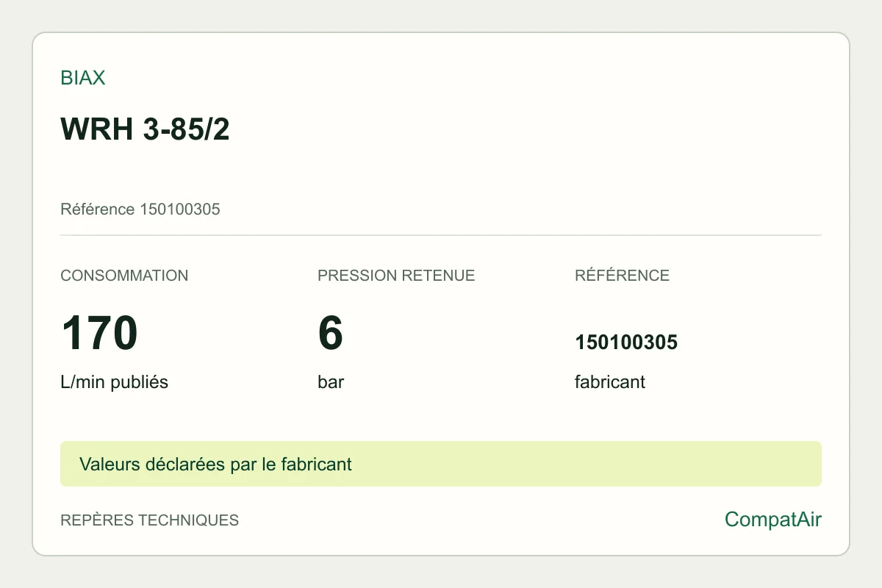Select the WRH 3-85/2 product title

click(x=145, y=130)
